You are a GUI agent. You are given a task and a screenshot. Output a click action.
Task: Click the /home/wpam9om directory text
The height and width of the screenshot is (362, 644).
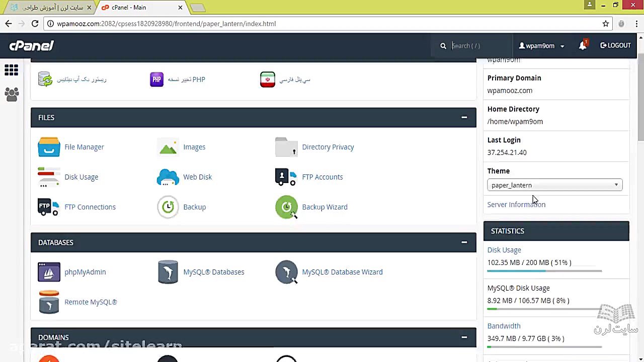515,122
